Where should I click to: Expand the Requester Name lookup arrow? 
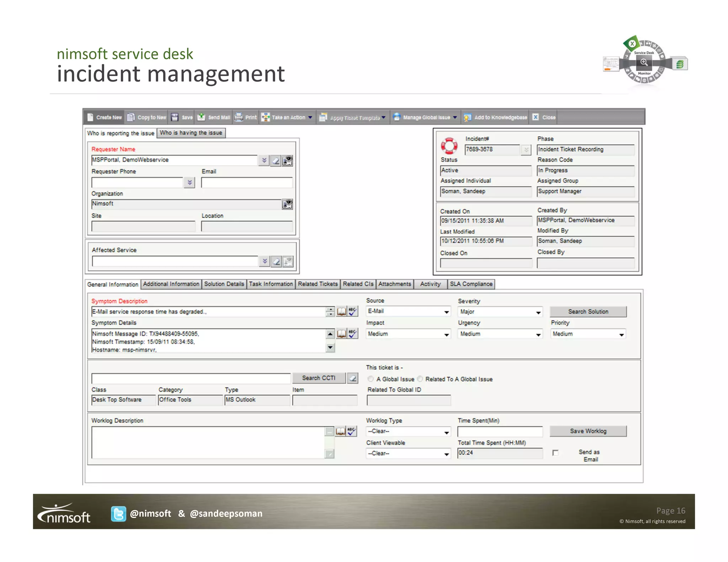[x=264, y=161]
